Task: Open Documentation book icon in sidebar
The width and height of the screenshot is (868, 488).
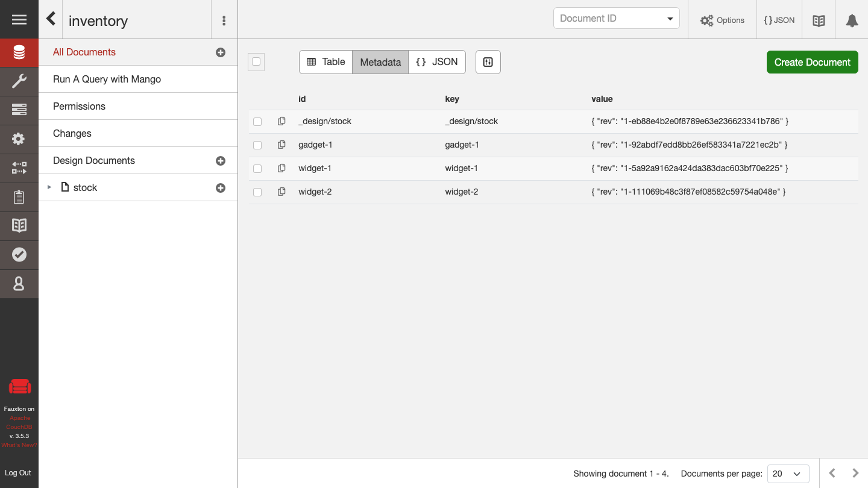Action: click(x=19, y=226)
